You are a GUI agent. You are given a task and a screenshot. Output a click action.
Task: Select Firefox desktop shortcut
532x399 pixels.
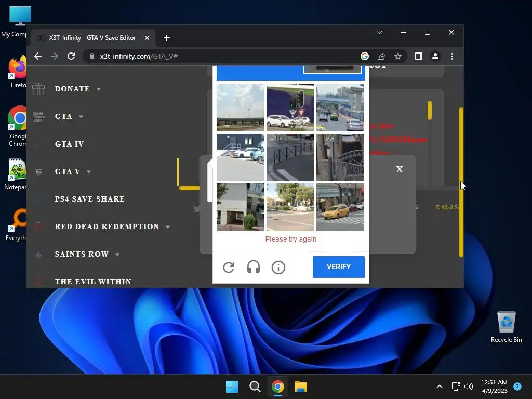pyautogui.click(x=17, y=72)
